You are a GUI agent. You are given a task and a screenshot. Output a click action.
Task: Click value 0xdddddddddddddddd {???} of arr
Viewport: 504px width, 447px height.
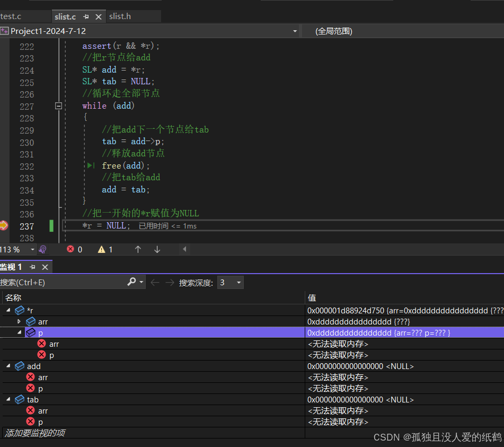point(358,321)
